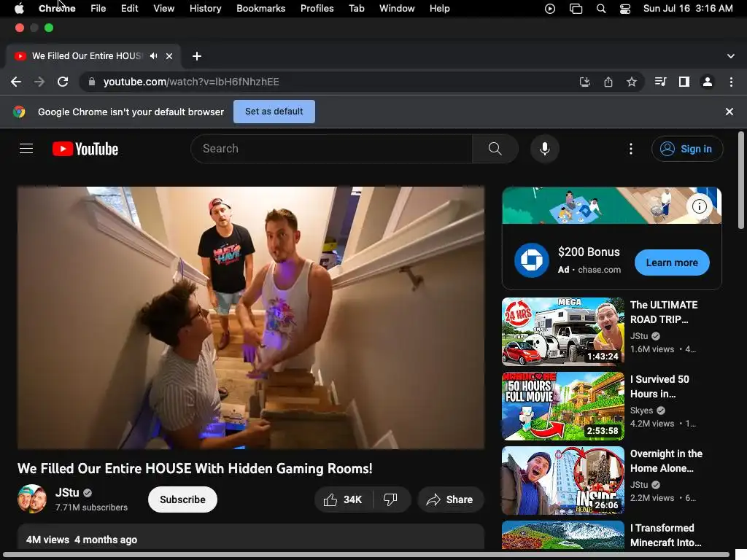
Task: Click the Now Playing menu bar icon
Action: tap(550, 9)
